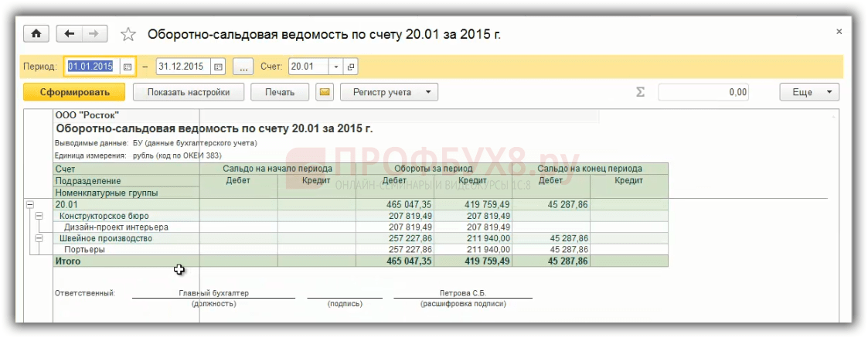
Task: Open the Еще menu
Action: (809, 93)
